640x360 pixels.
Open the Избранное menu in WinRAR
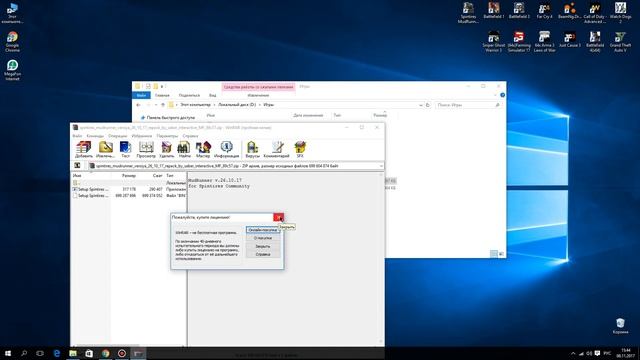tap(142, 136)
